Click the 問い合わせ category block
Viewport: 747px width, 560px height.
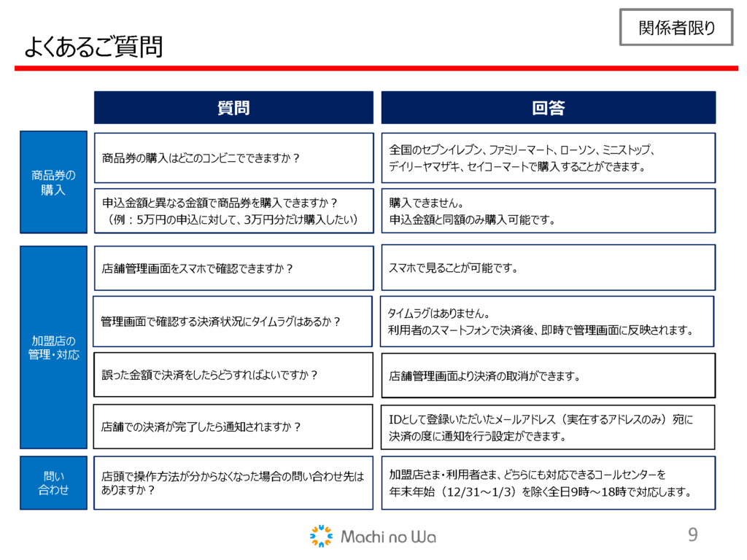[53, 483]
